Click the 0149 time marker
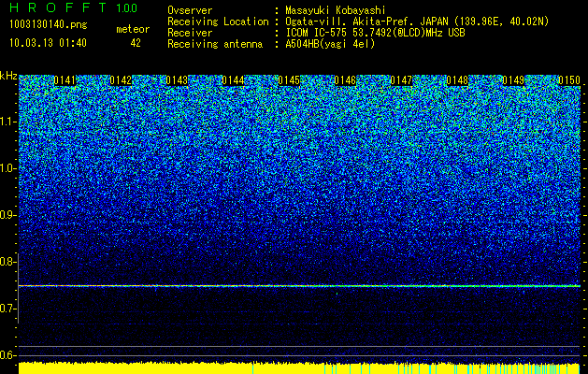The width and height of the screenshot is (588, 374). [513, 80]
